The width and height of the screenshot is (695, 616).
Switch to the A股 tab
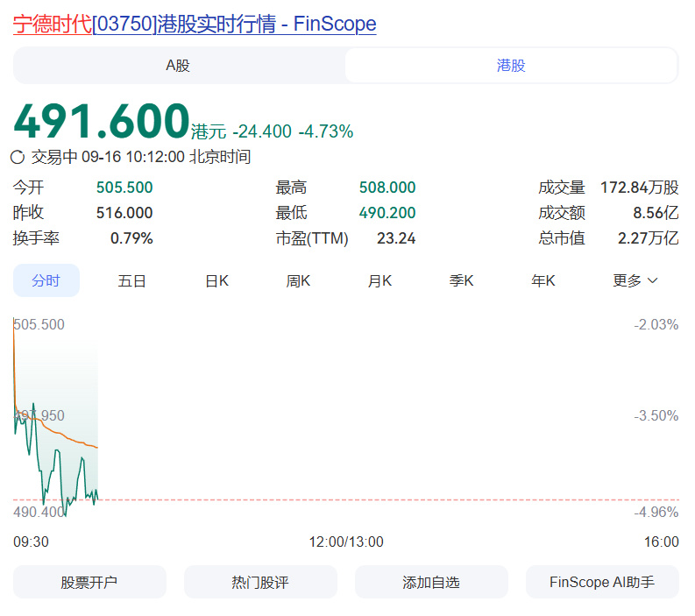coord(179,66)
